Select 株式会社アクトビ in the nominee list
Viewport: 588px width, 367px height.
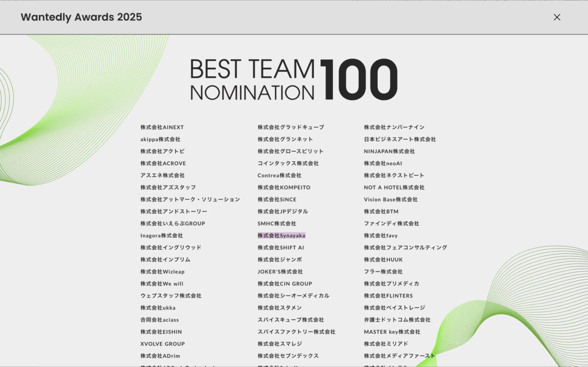163,151
